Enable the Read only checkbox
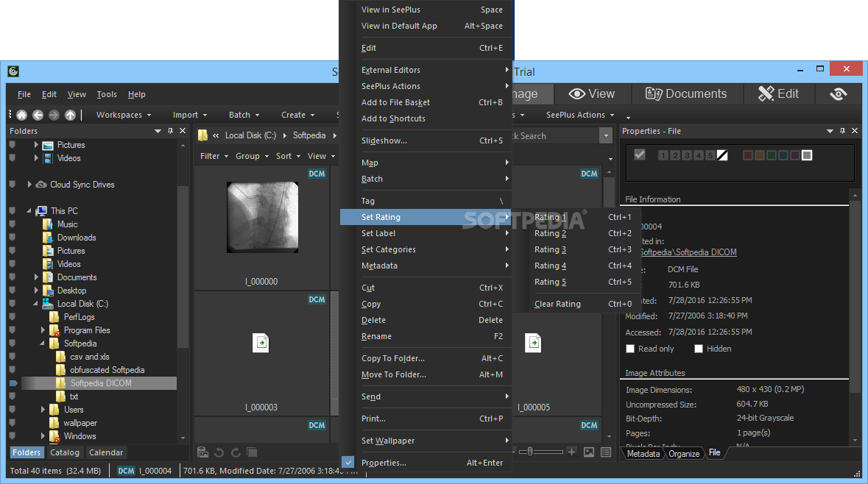The image size is (868, 484). pos(630,349)
